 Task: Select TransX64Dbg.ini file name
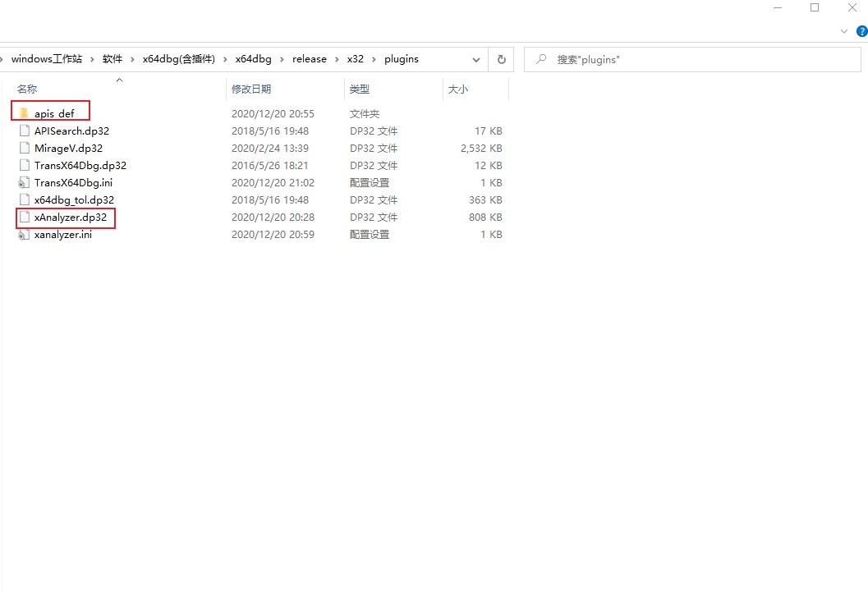pos(73,182)
